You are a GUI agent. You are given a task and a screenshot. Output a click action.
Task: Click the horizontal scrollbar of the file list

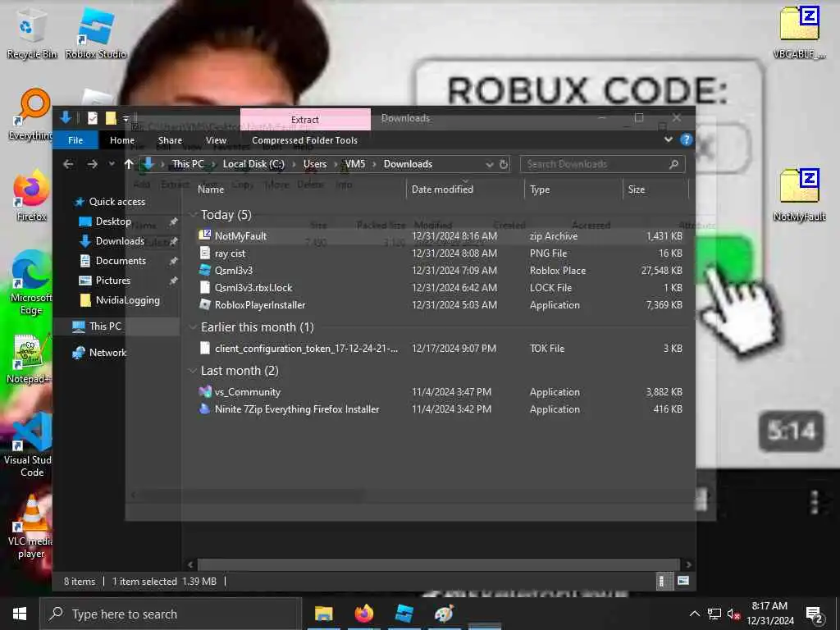(439, 564)
